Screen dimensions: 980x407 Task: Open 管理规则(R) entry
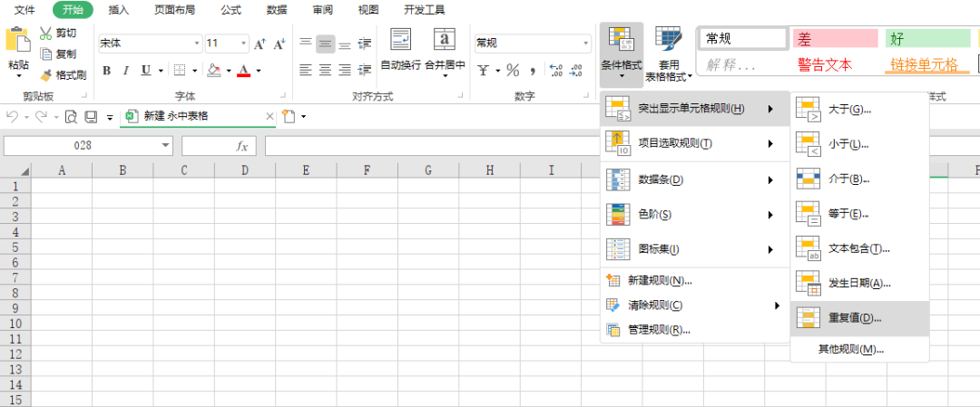pos(695,330)
